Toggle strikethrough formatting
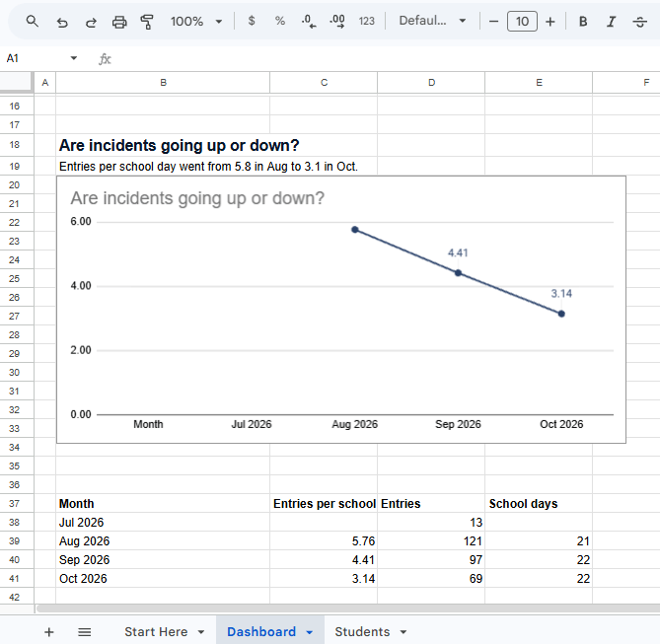 pos(639,21)
